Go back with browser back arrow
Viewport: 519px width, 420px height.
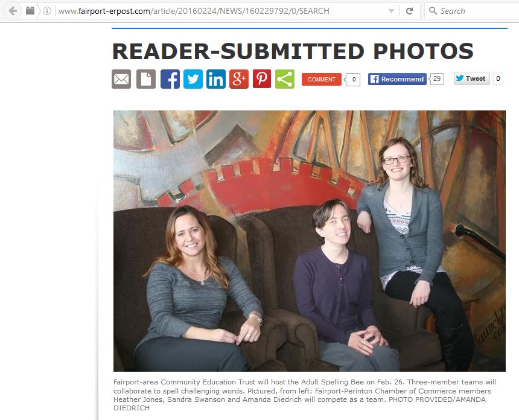(13, 11)
